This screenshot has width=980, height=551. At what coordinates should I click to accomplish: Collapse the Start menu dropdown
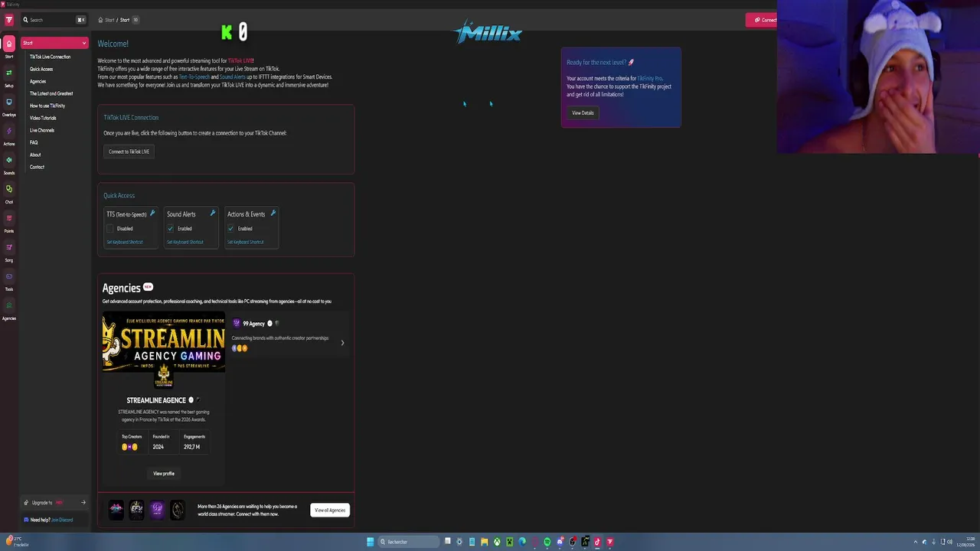coord(84,43)
